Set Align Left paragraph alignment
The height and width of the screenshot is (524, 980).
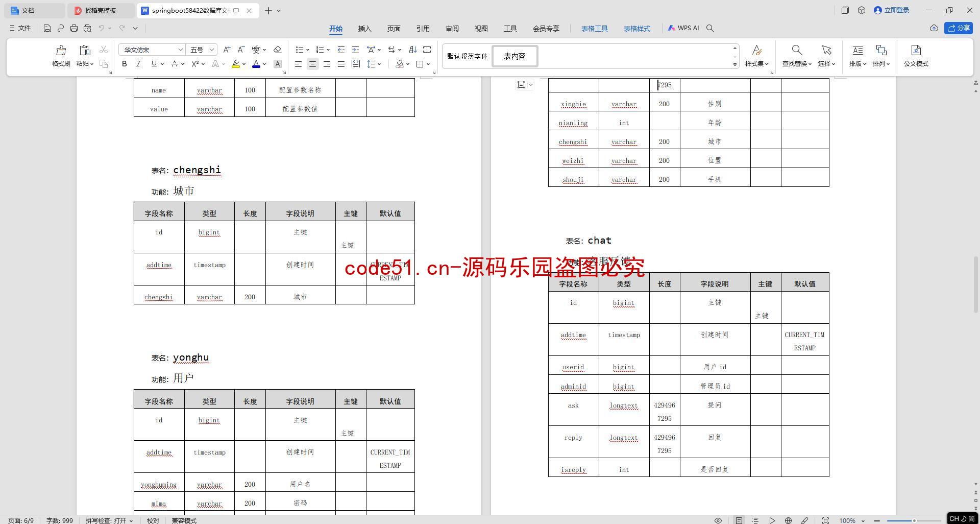[x=298, y=64]
